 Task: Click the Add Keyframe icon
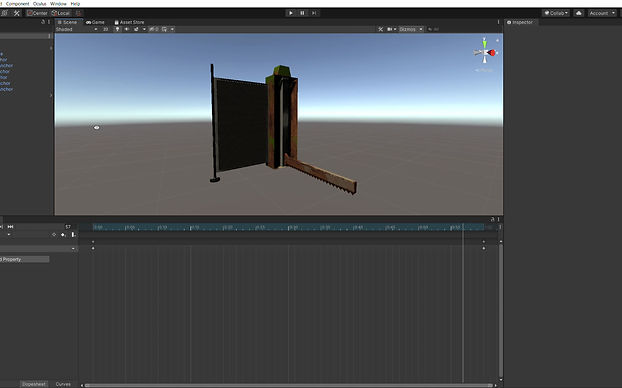(63, 234)
